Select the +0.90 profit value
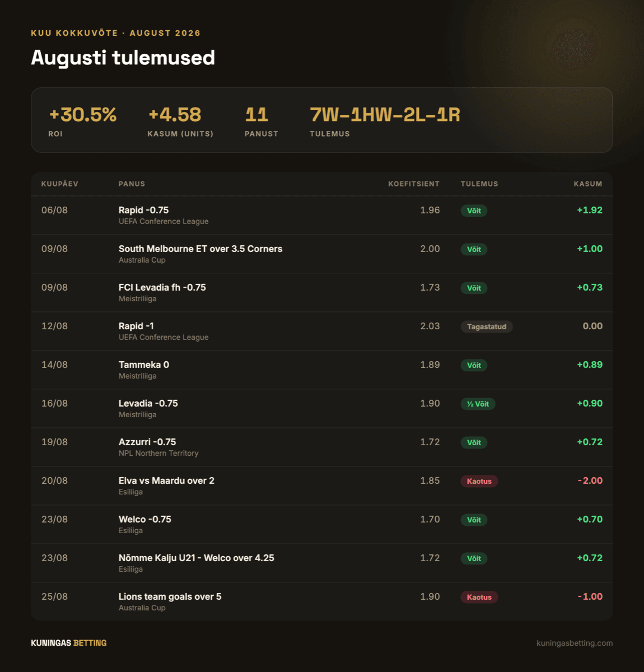The width and height of the screenshot is (644, 672). [590, 403]
